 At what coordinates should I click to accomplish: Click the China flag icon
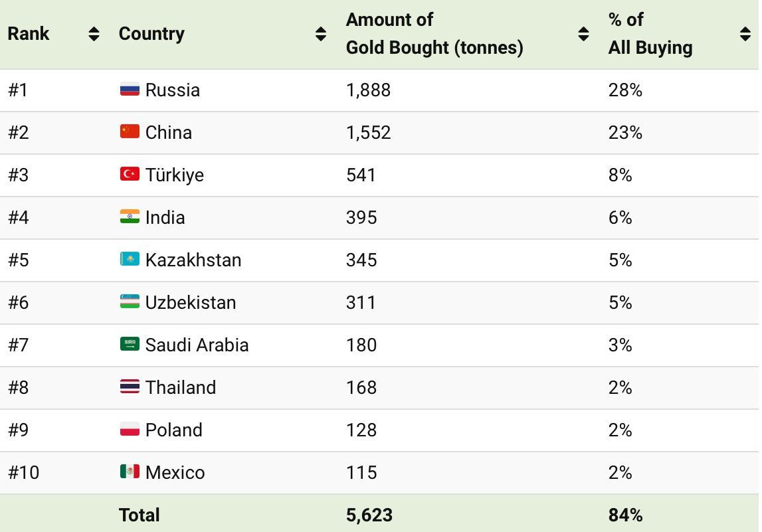click(x=130, y=132)
